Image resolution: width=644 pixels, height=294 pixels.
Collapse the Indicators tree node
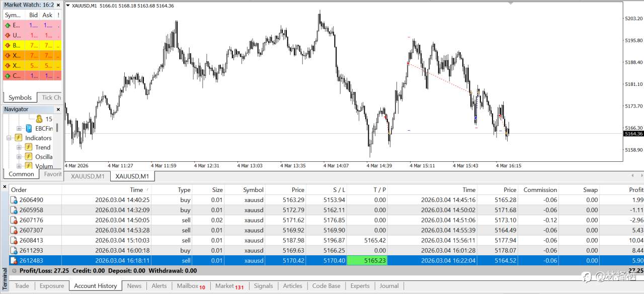tap(9, 138)
